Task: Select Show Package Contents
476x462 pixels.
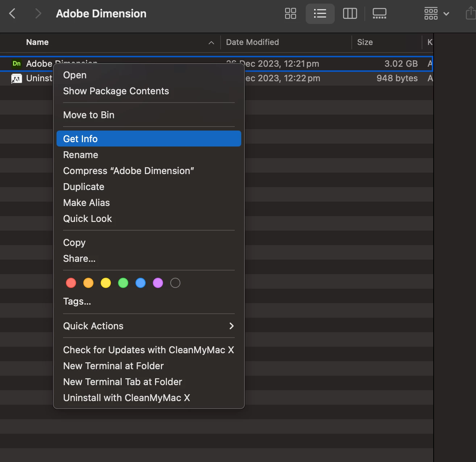Action: point(149,91)
